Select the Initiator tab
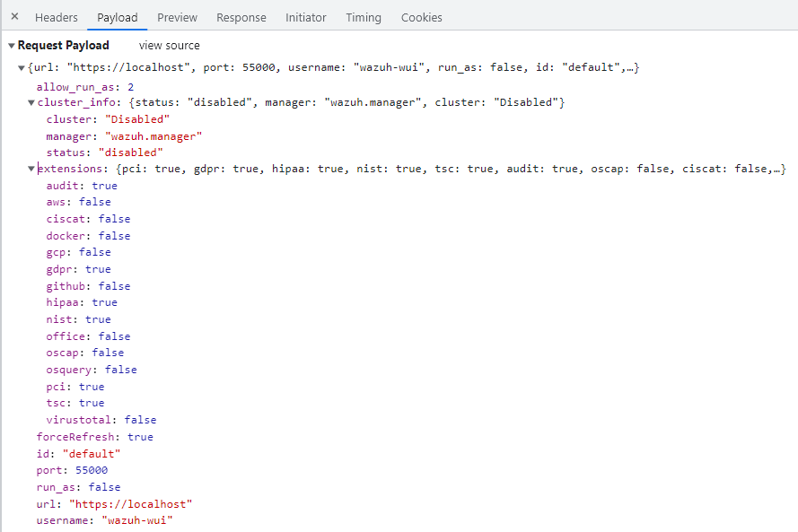This screenshot has height=532, width=798. pos(305,17)
